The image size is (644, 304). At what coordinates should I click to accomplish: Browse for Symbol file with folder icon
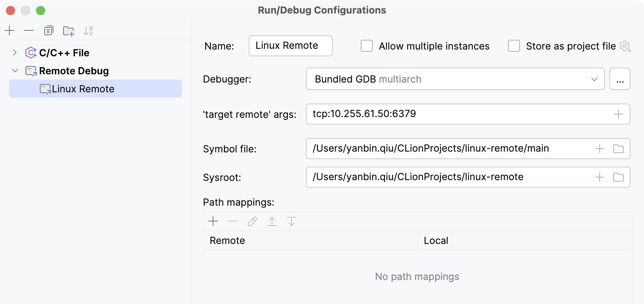(x=618, y=149)
